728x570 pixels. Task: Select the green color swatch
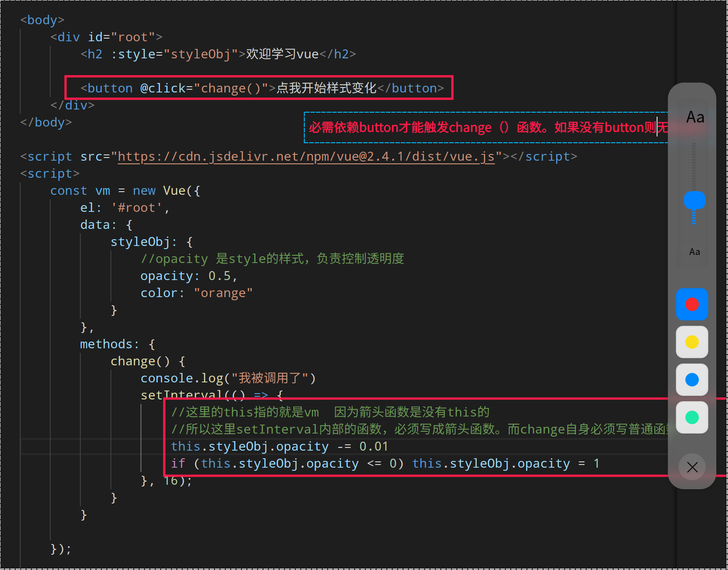pos(692,417)
